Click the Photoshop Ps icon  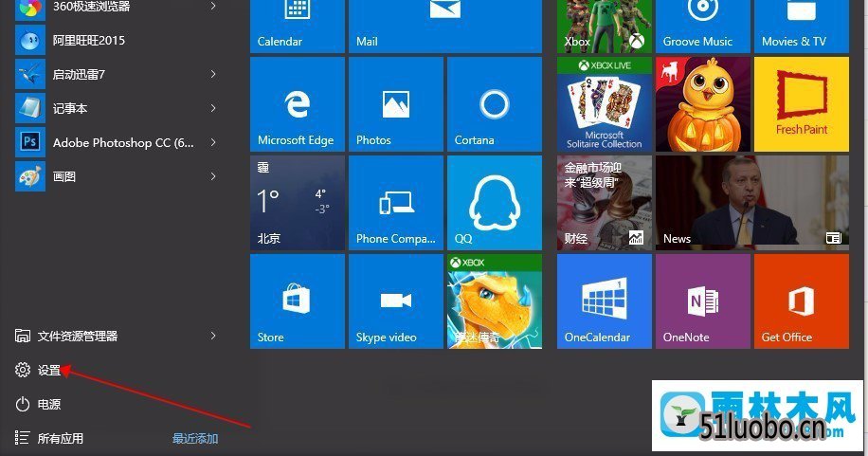pyautogui.click(x=30, y=142)
